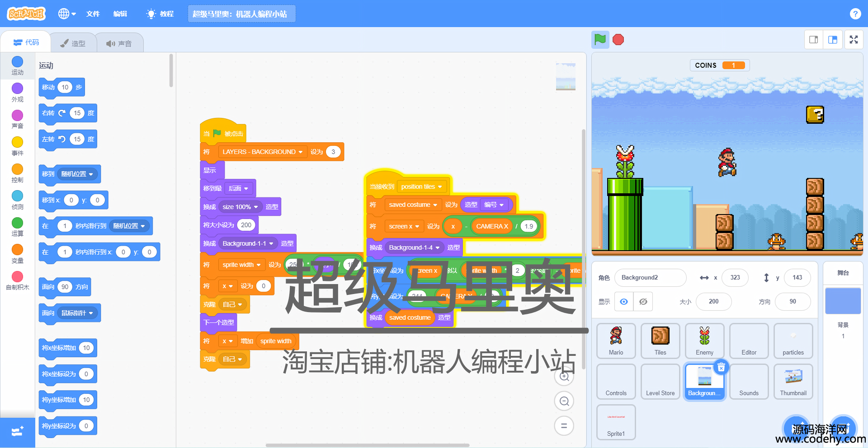The height and width of the screenshot is (448, 868).
Task: Edit sprite y position 143
Action: click(x=797, y=277)
